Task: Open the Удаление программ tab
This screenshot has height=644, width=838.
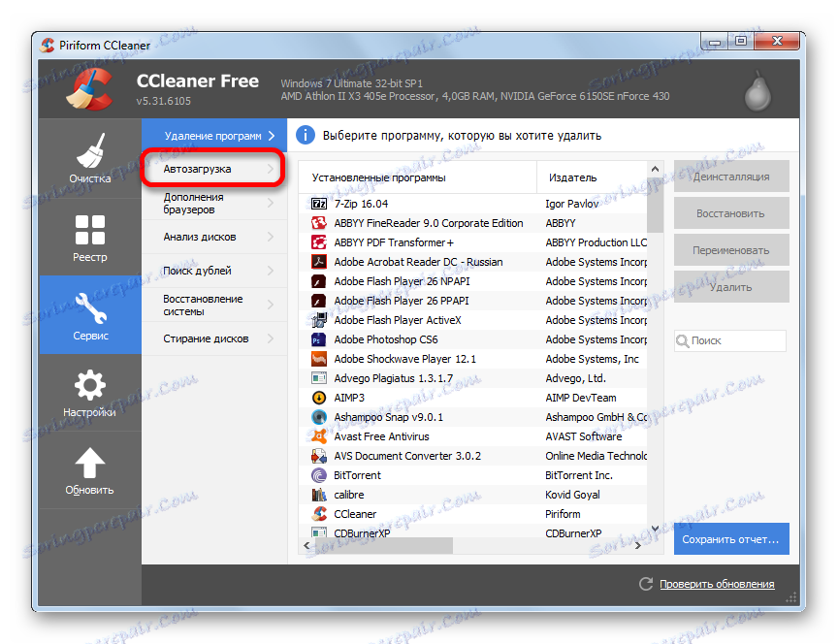Action: [x=214, y=136]
